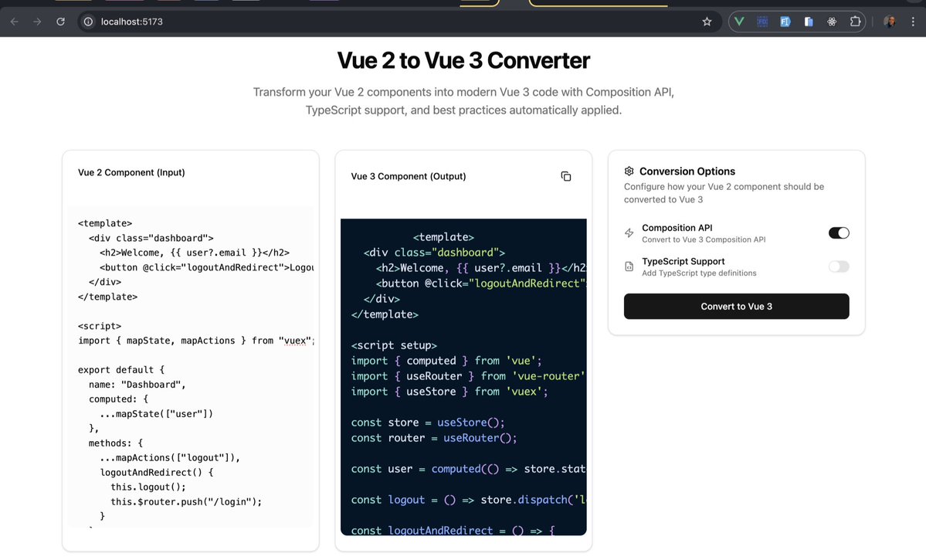This screenshot has height=560, width=926.
Task: Enable the TypeScript Support toggle
Action: pos(839,266)
